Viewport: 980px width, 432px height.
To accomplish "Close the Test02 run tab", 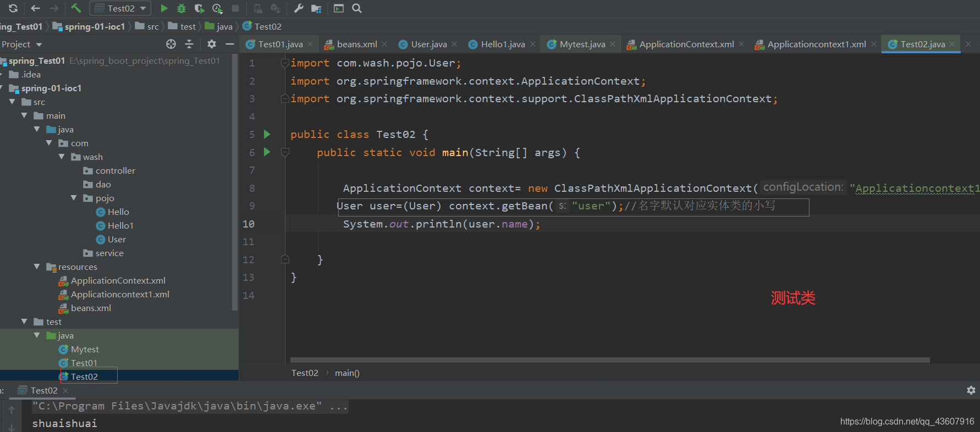I will click(65, 390).
